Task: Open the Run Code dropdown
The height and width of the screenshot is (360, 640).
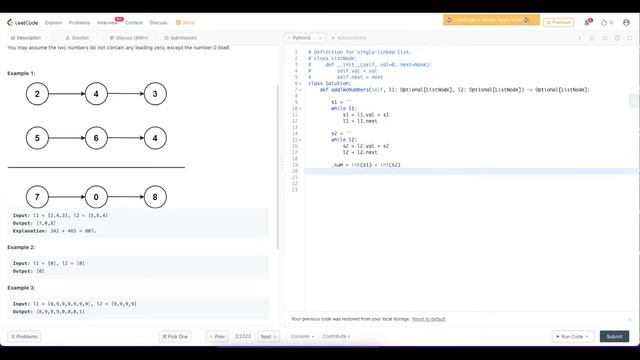Action: (x=573, y=336)
